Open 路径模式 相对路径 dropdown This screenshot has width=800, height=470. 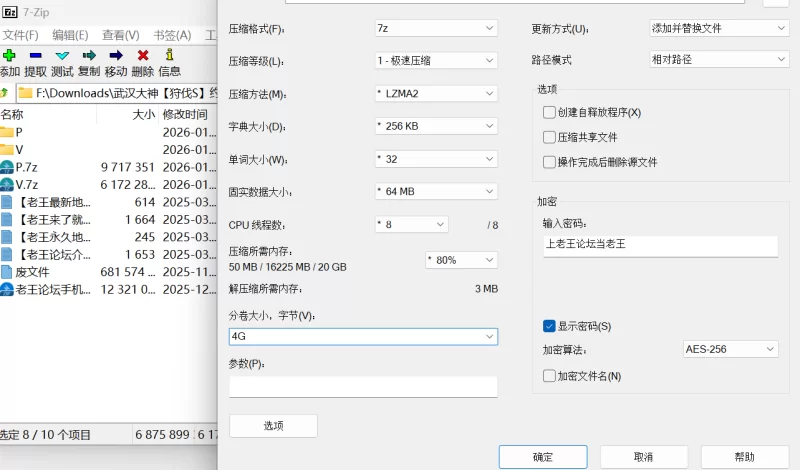[x=719, y=59]
